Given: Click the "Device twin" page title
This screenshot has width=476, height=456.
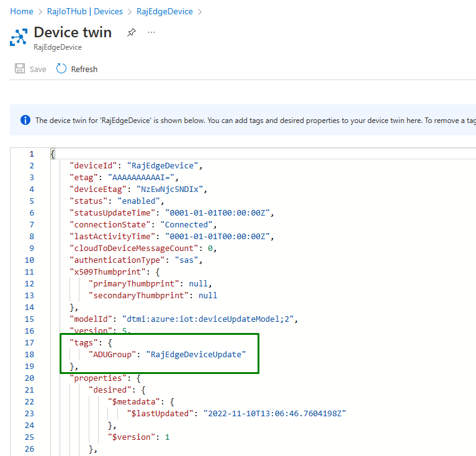Looking at the screenshot, I should pos(73,32).
